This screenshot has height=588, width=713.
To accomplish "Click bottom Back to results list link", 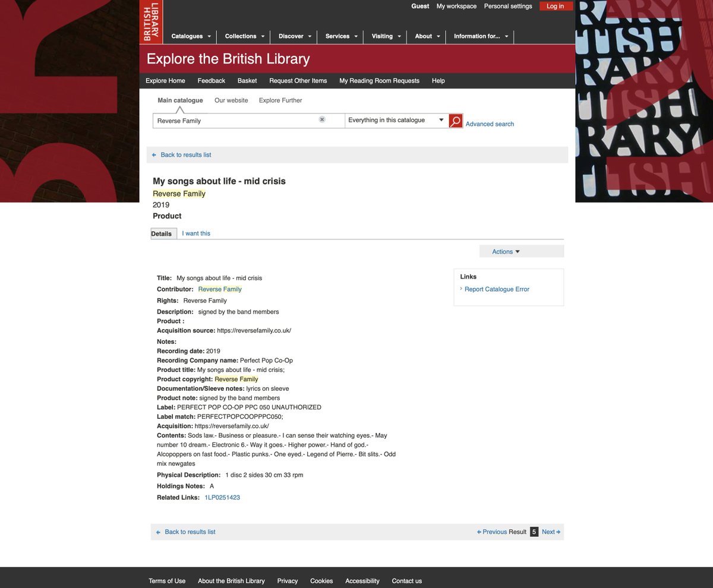I will [190, 532].
